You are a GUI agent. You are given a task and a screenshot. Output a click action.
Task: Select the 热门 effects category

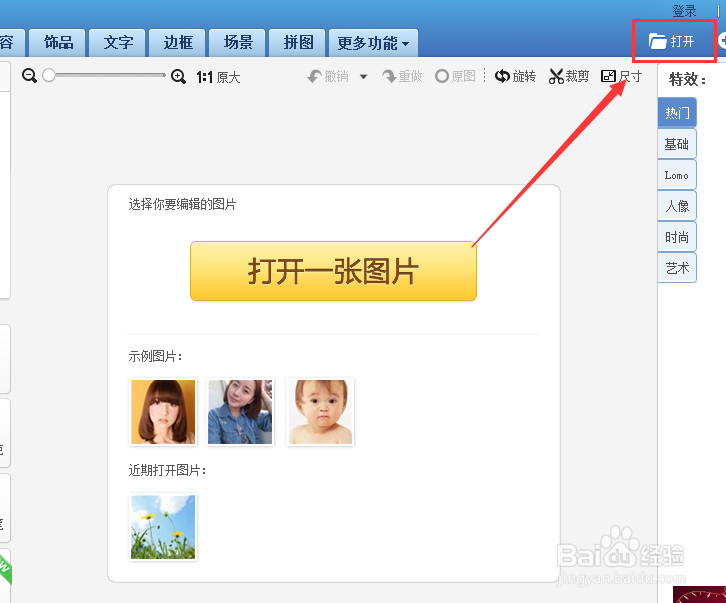pos(677,113)
